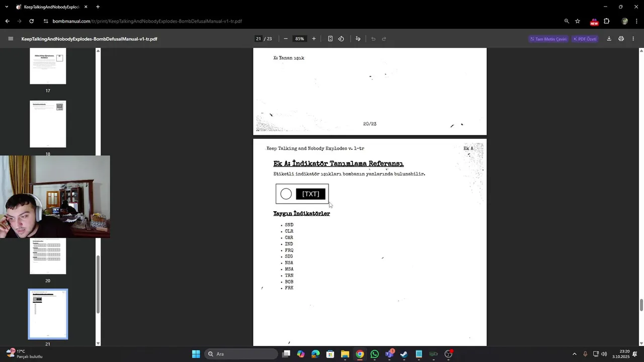Image resolution: width=644 pixels, height=362 pixels.
Task: Select the PDF draw annotation tool
Action: 358,39
